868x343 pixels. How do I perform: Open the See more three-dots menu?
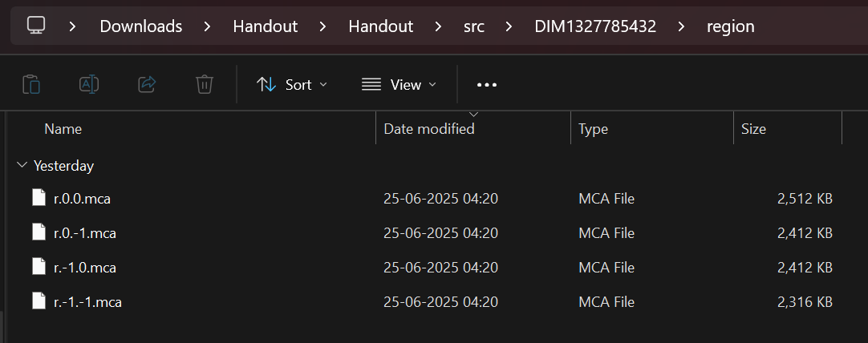point(487,85)
